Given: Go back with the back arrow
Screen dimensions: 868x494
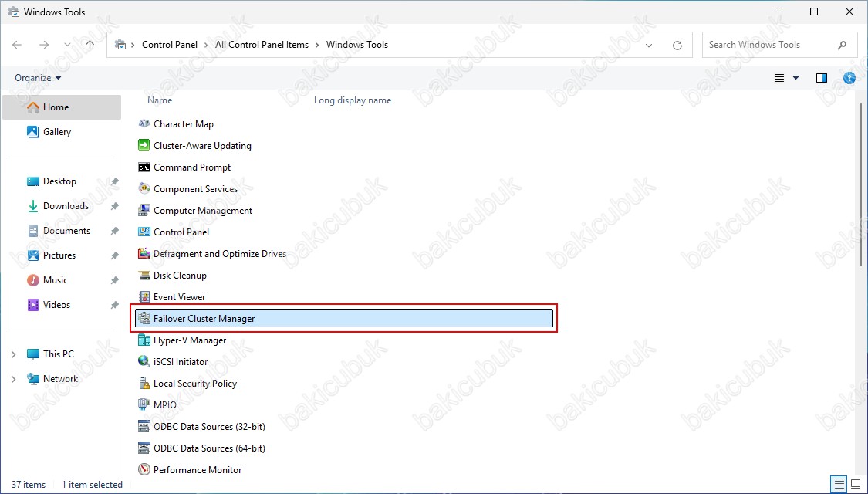Looking at the screenshot, I should (x=17, y=45).
